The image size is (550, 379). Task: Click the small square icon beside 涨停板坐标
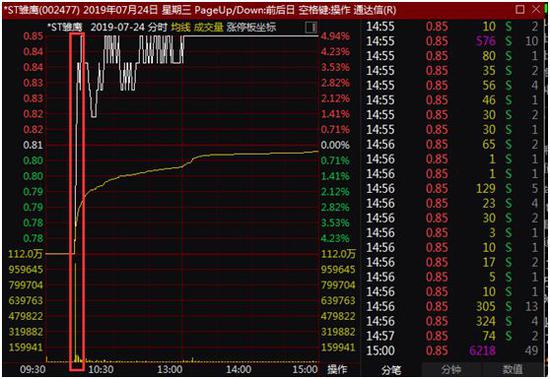pos(311,27)
